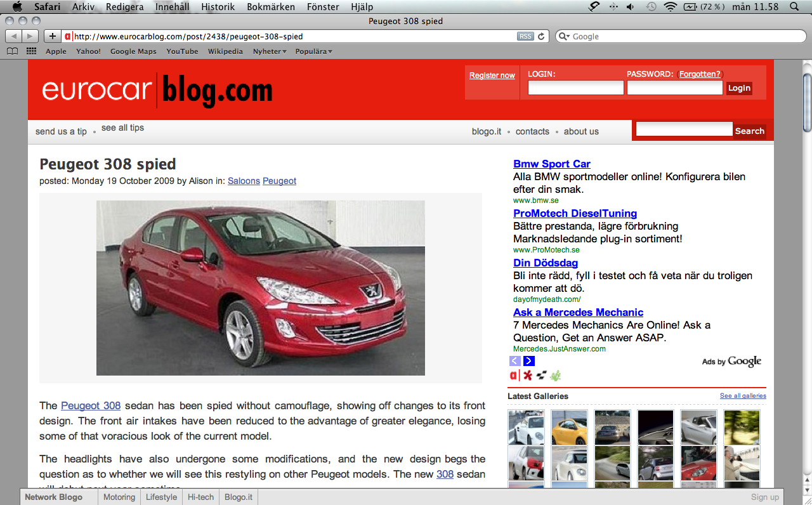The width and height of the screenshot is (812, 505).
Task: Click the magnifier dropdown in Google search field
Action: [565, 37]
